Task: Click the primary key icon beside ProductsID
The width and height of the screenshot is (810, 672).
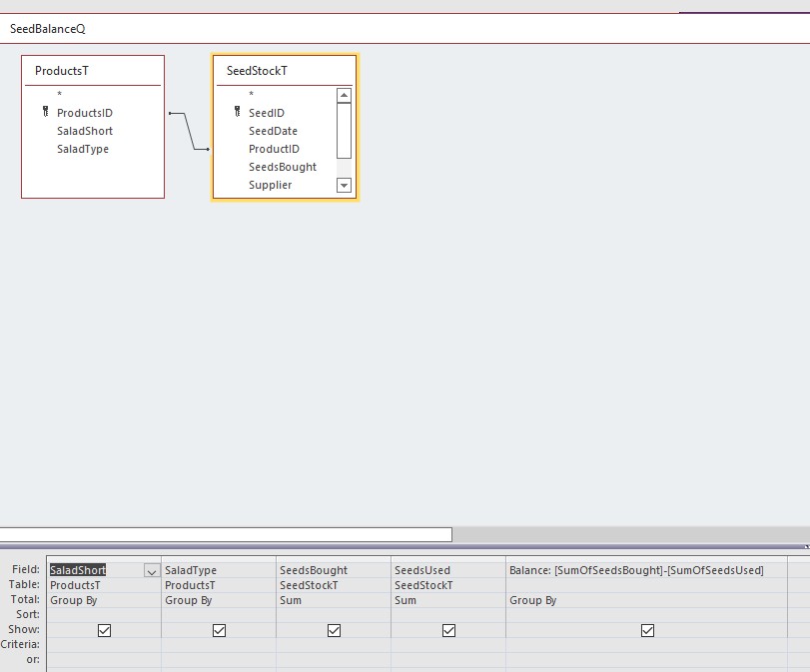Action: point(46,113)
